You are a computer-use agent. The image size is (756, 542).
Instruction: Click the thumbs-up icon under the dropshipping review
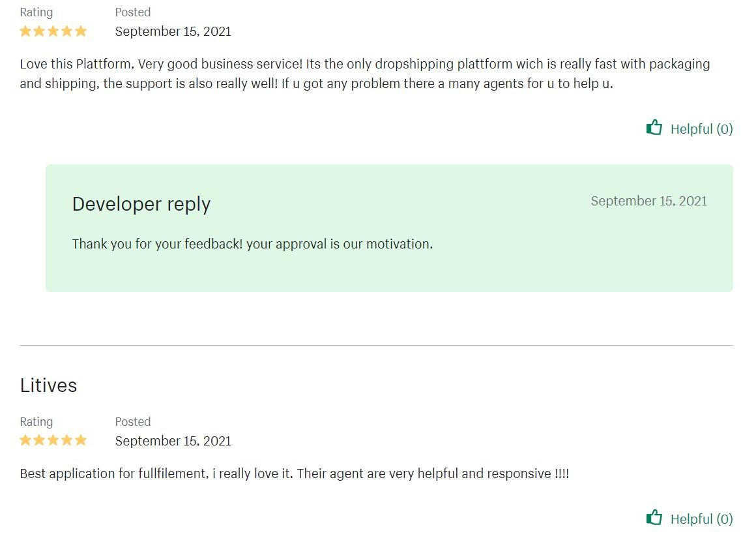click(x=654, y=127)
